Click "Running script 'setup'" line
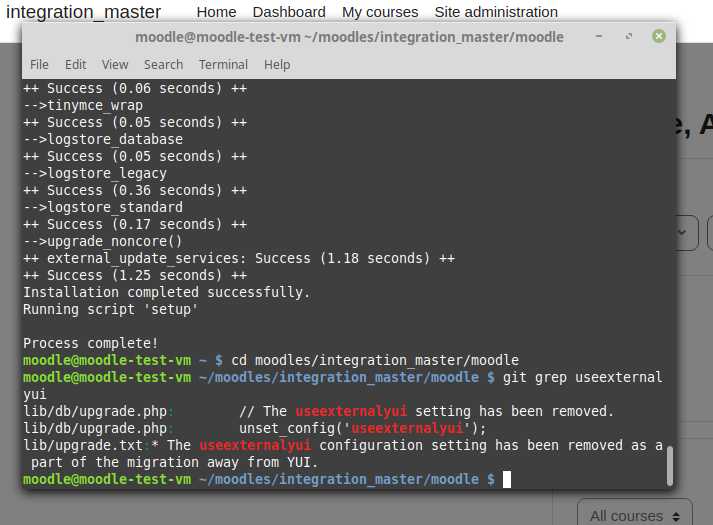Screen dimensions: 713x525 click(x=110, y=309)
